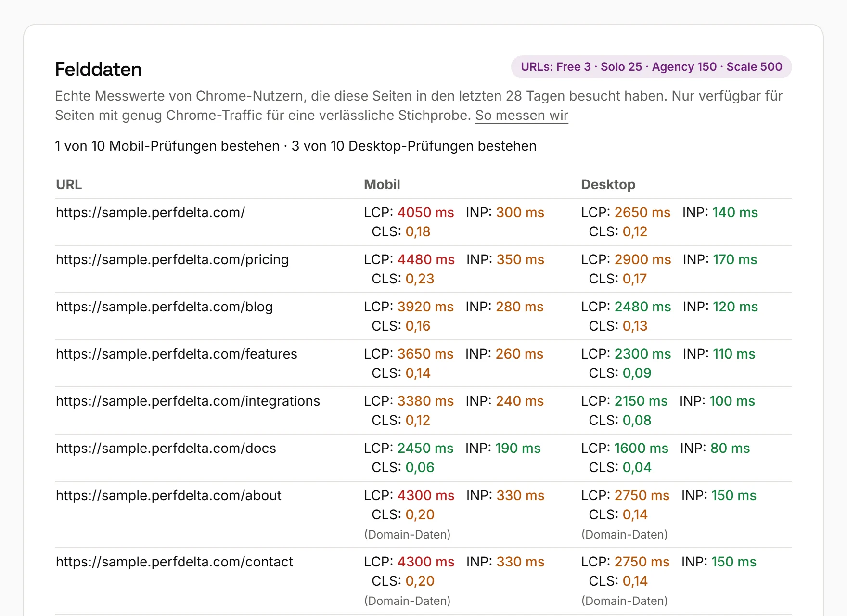Select the /blog URL row

point(423,316)
